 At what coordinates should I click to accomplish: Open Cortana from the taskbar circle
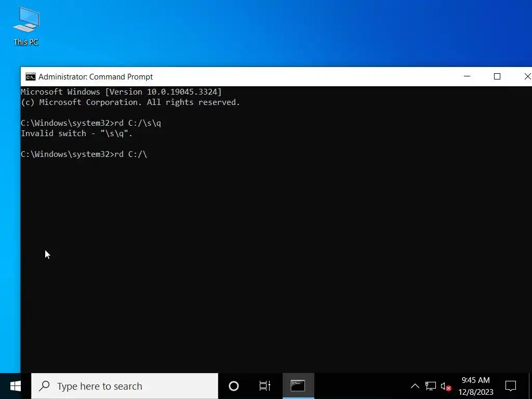[234, 386]
